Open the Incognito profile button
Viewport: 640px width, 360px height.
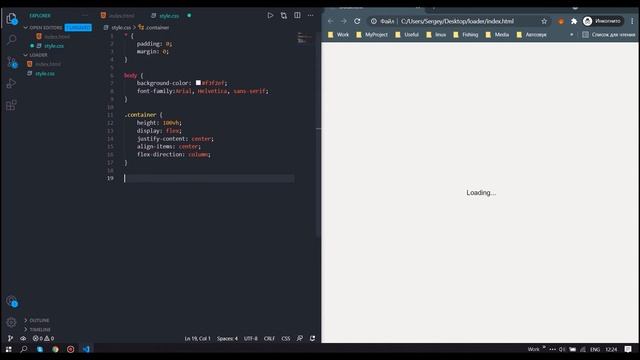(x=602, y=21)
